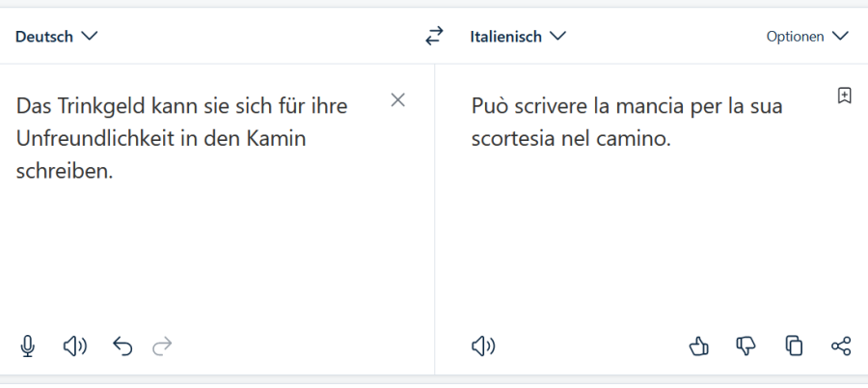Share the translation
This screenshot has width=868, height=388.
point(841,346)
